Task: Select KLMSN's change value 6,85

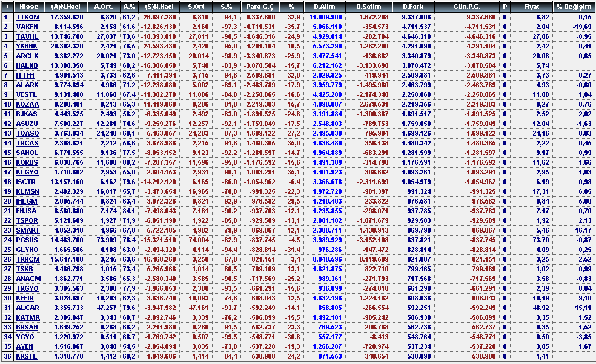Action: (x=585, y=192)
